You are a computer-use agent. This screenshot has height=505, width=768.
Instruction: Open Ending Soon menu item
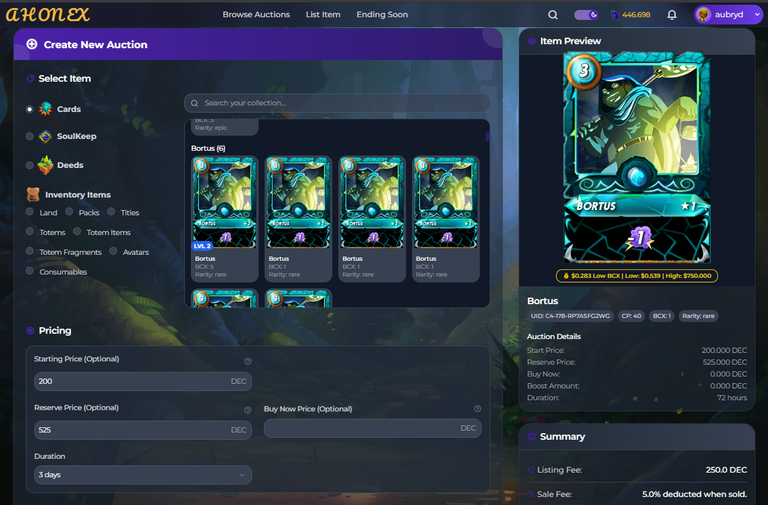[x=382, y=15]
